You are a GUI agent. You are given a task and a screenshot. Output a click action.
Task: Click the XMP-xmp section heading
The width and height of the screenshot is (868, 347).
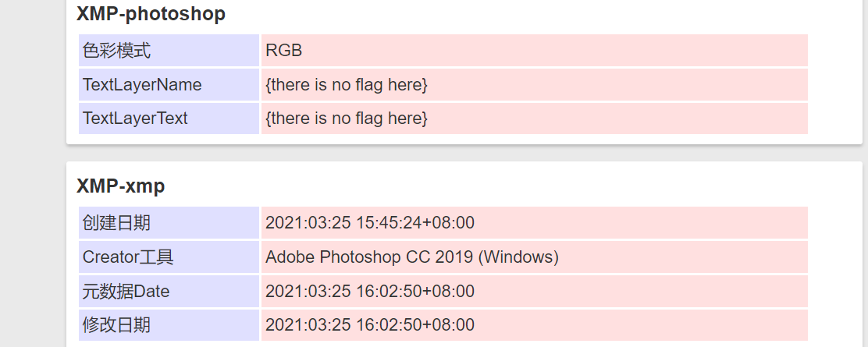pos(121,186)
